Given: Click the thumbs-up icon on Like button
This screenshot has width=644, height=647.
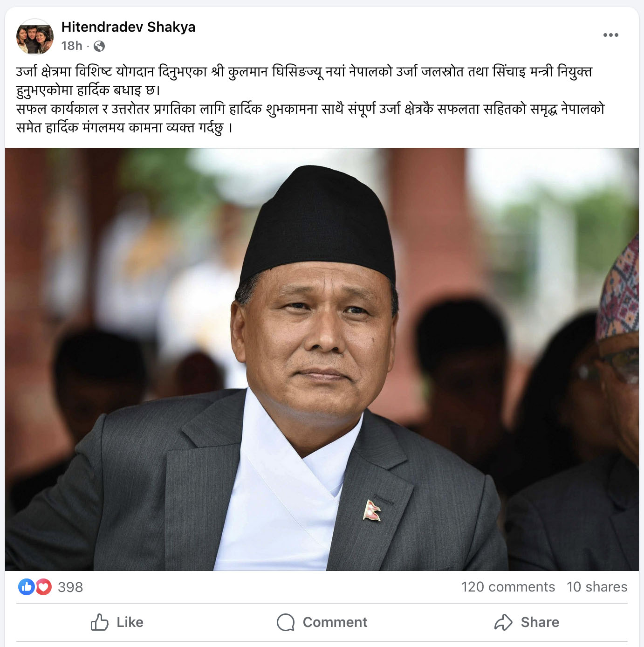Looking at the screenshot, I should 100,622.
